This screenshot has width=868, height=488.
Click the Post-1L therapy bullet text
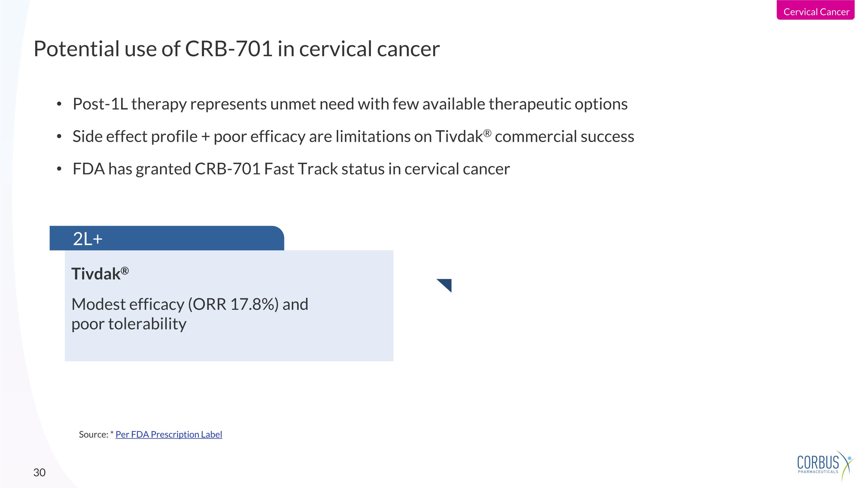pyautogui.click(x=350, y=104)
